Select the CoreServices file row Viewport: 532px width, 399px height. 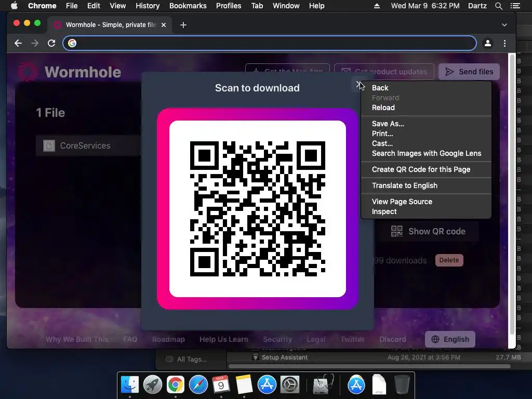point(88,145)
